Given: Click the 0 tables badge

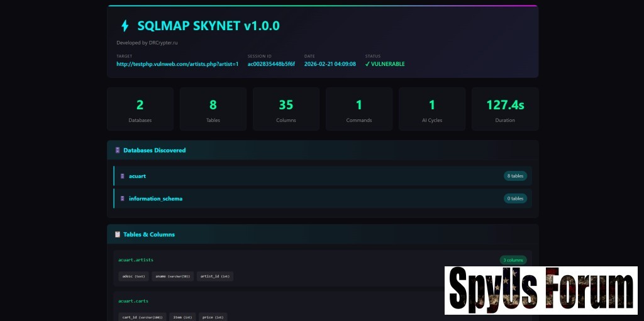Looking at the screenshot, I should point(514,199).
